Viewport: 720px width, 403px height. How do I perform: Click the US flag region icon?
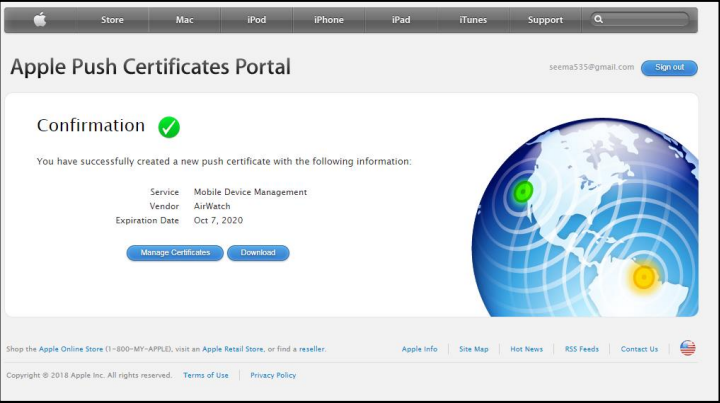tap(687, 348)
